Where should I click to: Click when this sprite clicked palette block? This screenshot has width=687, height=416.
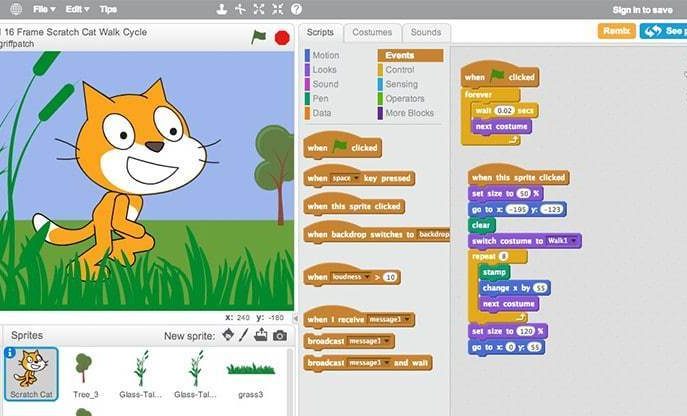pos(354,204)
